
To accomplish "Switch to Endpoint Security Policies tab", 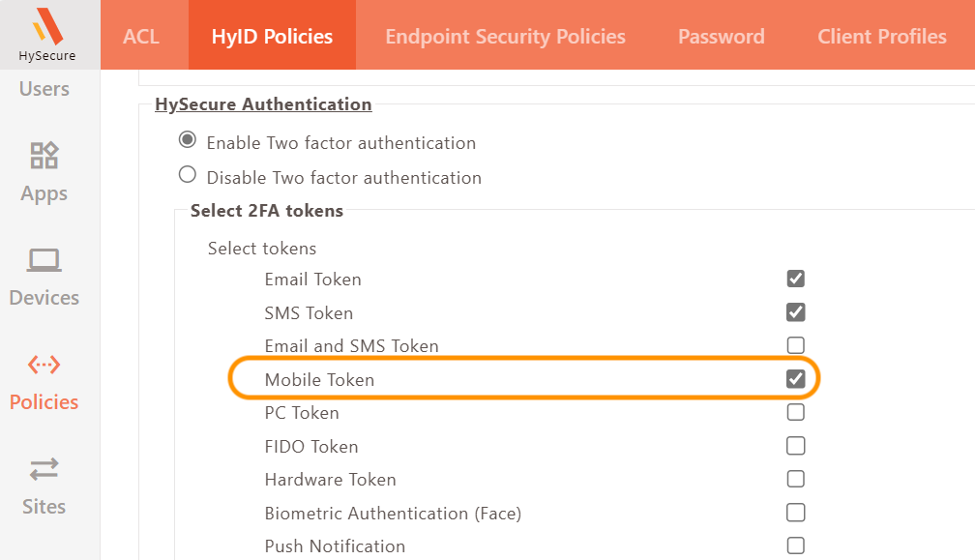I will [x=505, y=37].
